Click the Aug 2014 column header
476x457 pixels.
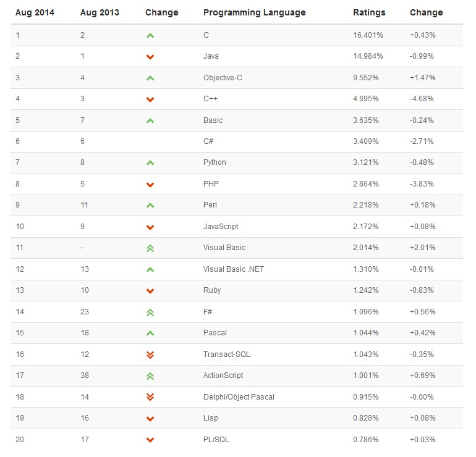(35, 12)
